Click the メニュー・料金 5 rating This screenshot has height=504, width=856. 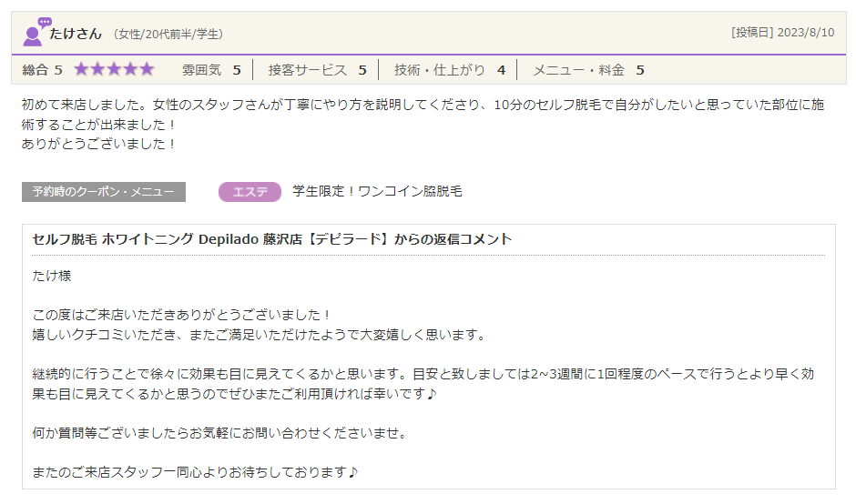588,70
